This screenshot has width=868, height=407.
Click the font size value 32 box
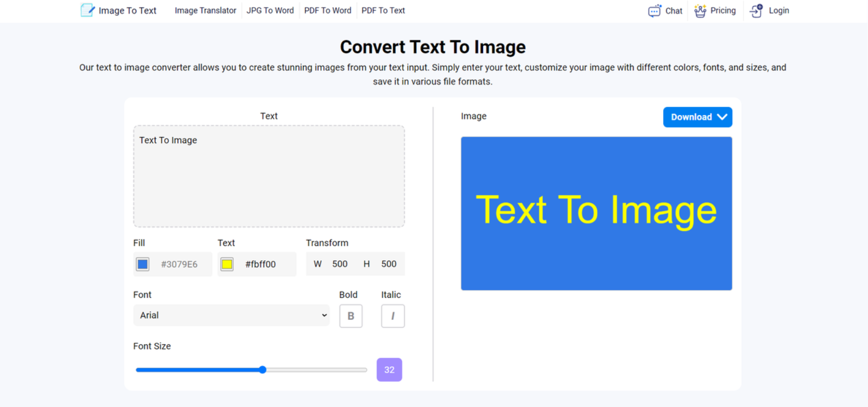(389, 370)
